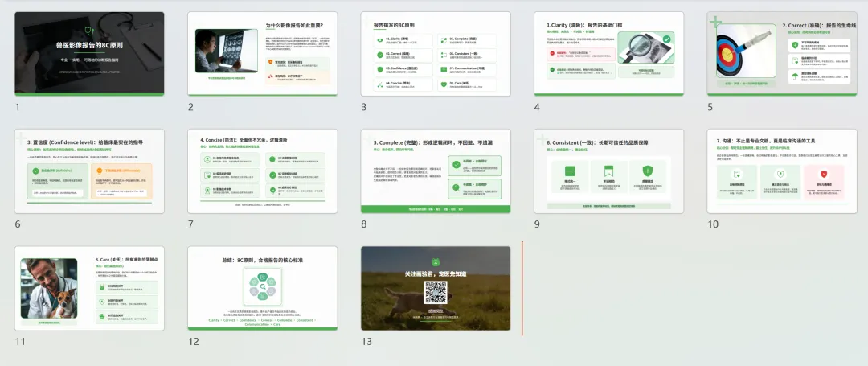Click slide number label 1
Viewport: 868px width, 366px height.
(x=17, y=107)
